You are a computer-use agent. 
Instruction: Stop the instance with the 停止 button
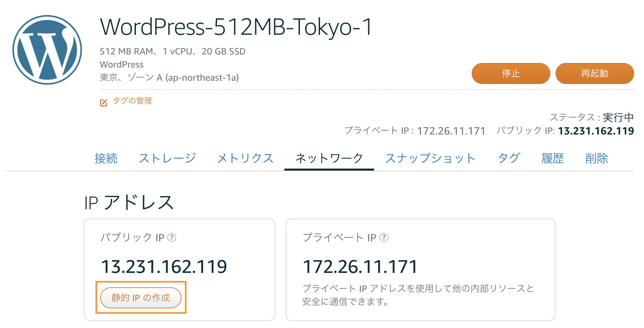point(511,73)
